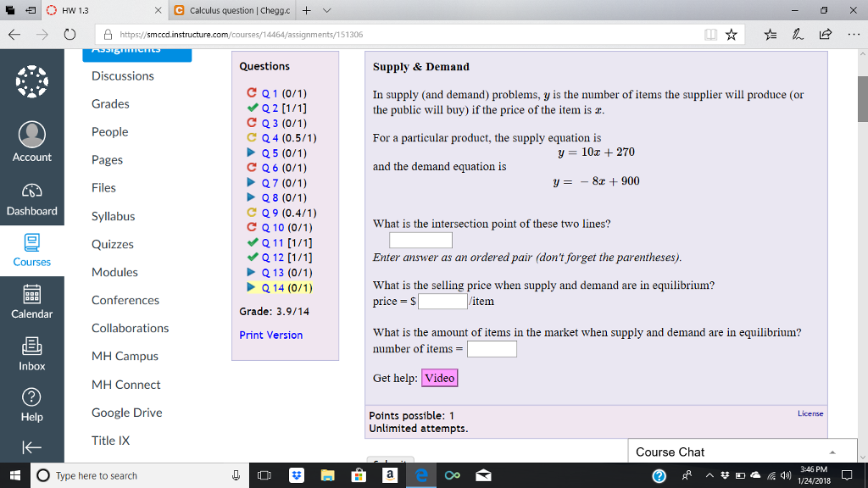Open the Mail app from taskbar

pos(483,475)
